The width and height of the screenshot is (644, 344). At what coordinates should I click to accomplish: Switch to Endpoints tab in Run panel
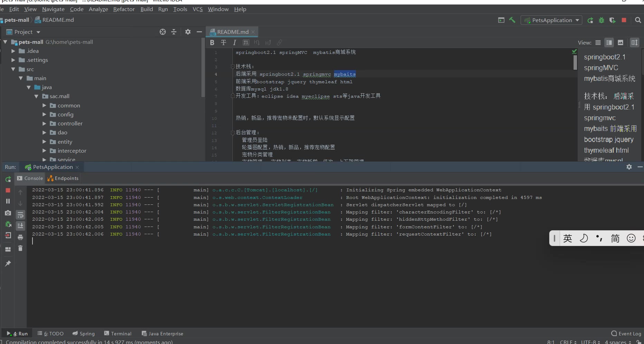63,178
